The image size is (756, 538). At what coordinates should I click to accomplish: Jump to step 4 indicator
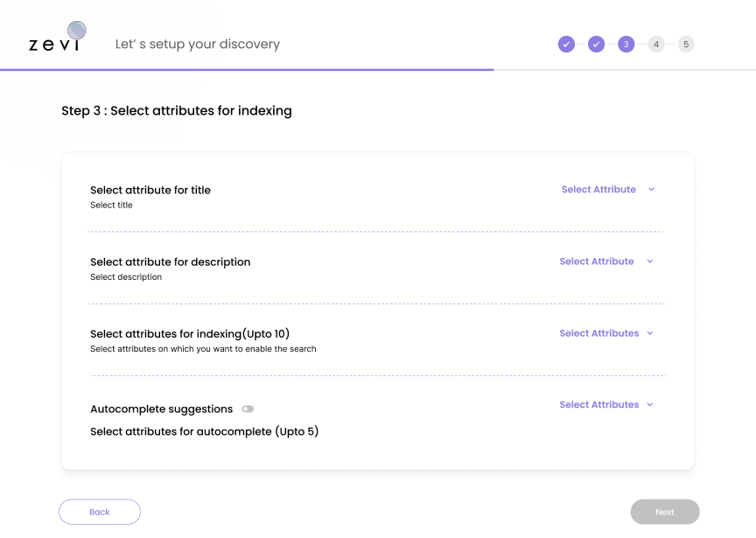(x=656, y=44)
